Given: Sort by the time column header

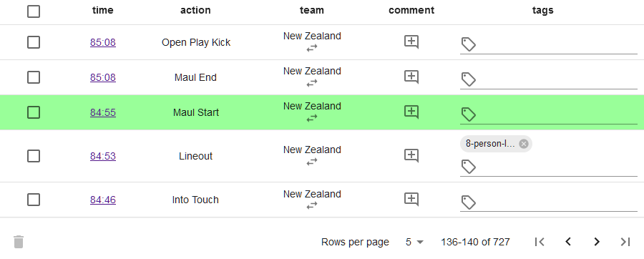Looking at the screenshot, I should coord(102,10).
